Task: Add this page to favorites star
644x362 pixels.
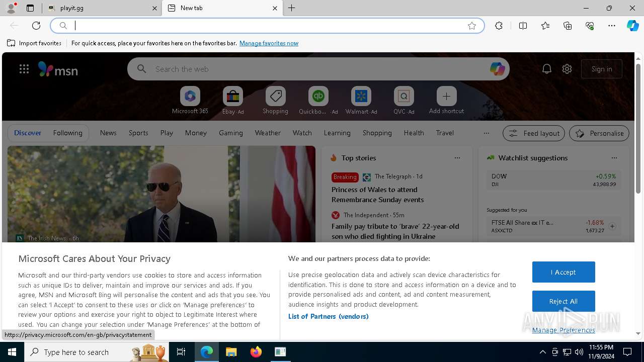Action: tap(472, 26)
